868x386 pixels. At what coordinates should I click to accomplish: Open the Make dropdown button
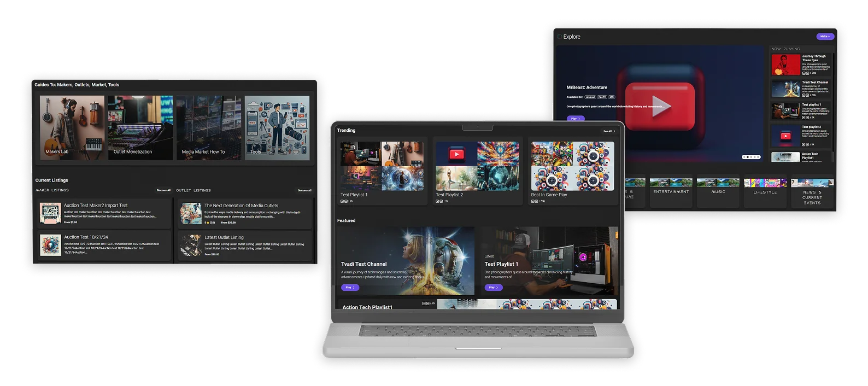click(825, 37)
